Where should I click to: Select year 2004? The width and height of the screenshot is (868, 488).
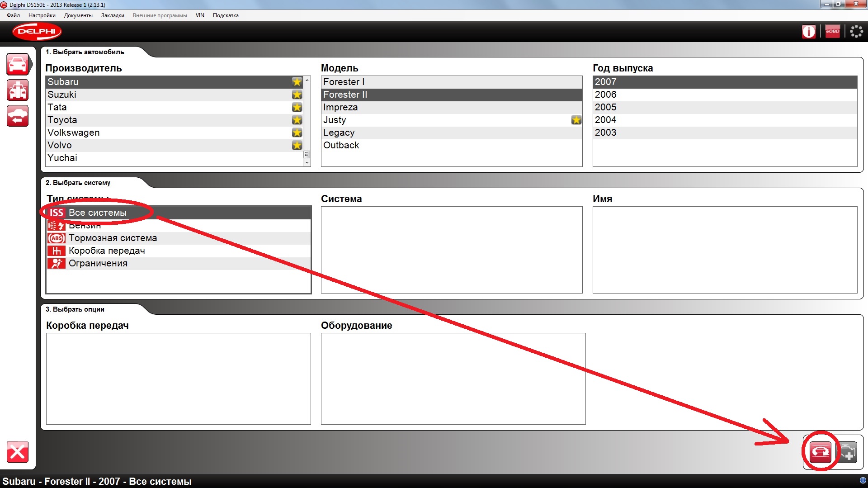pyautogui.click(x=725, y=120)
